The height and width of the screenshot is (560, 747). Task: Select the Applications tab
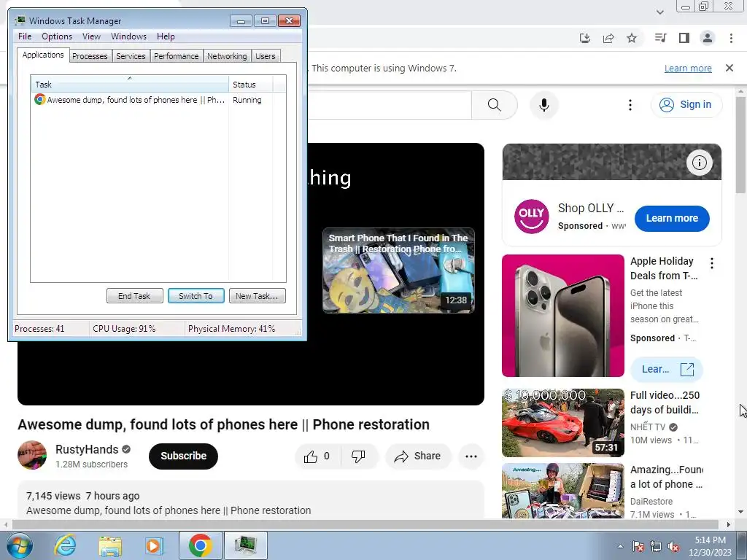point(43,55)
